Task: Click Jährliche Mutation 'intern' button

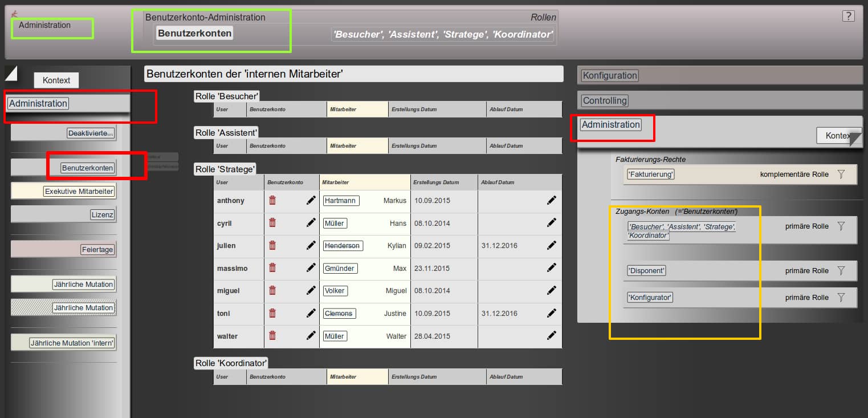Action: 72,343
